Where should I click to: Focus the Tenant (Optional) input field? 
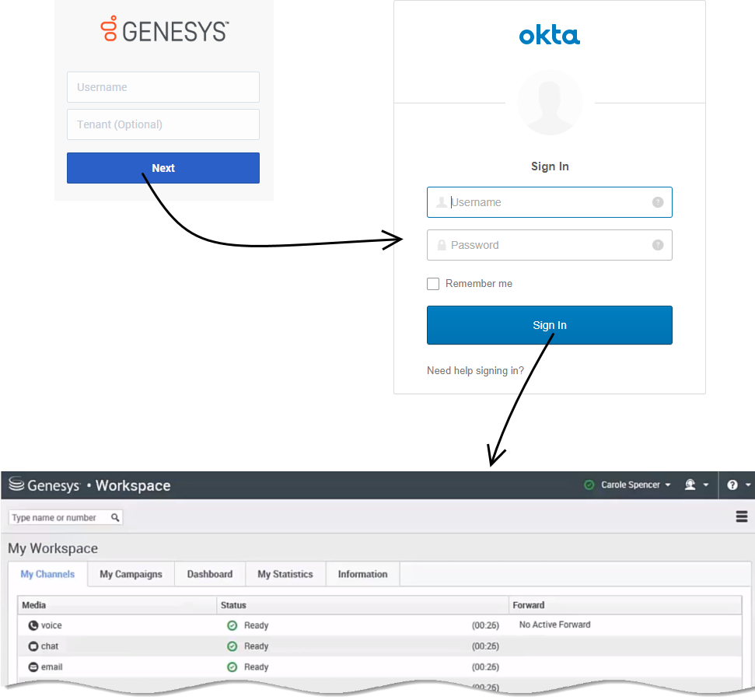tap(163, 124)
